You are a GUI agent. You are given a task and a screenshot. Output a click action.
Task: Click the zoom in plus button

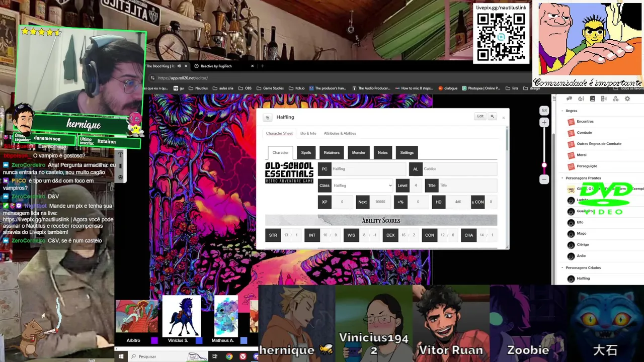point(544,122)
